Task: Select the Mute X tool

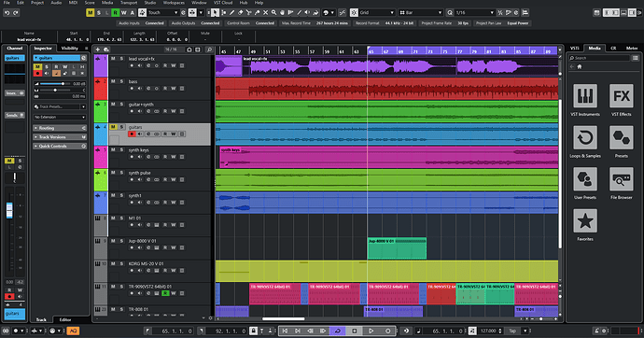Action: (265, 13)
